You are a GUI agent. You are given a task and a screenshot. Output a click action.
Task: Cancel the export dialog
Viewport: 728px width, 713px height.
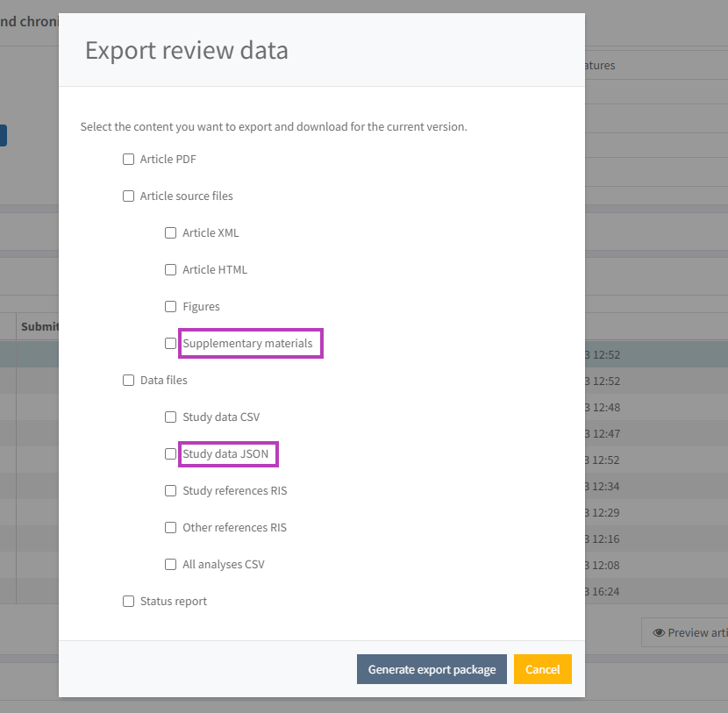pos(542,669)
